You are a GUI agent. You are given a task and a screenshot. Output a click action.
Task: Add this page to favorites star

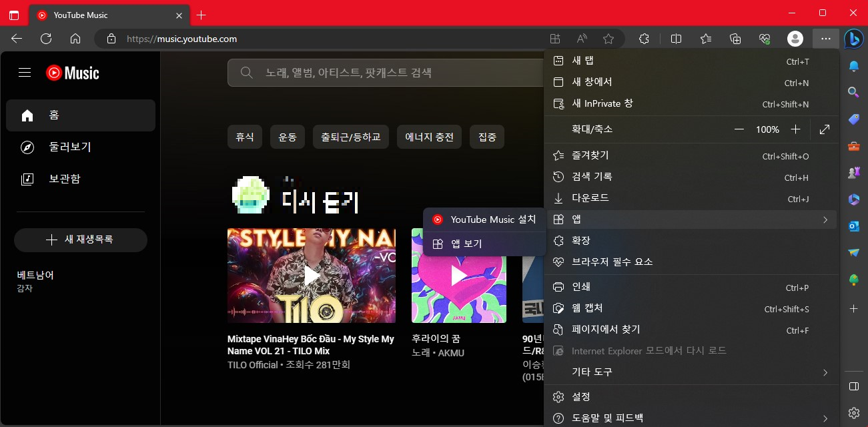[608, 39]
